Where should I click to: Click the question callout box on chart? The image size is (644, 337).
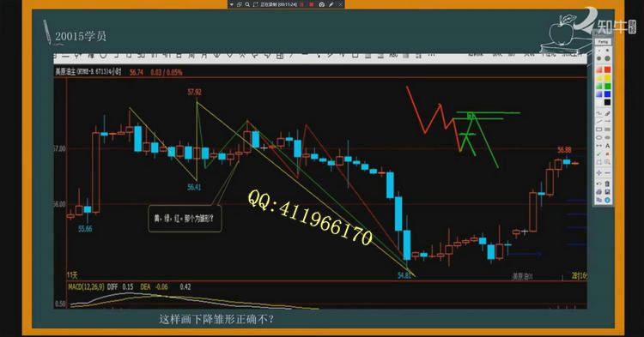point(185,219)
